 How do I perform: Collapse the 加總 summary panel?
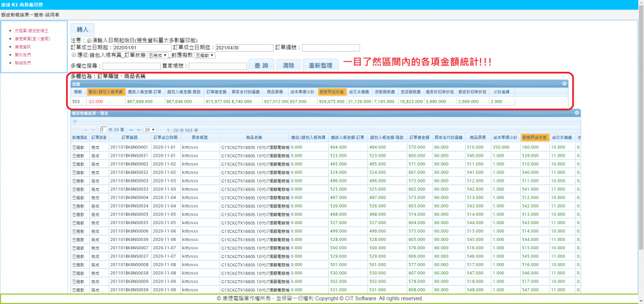(x=564, y=83)
